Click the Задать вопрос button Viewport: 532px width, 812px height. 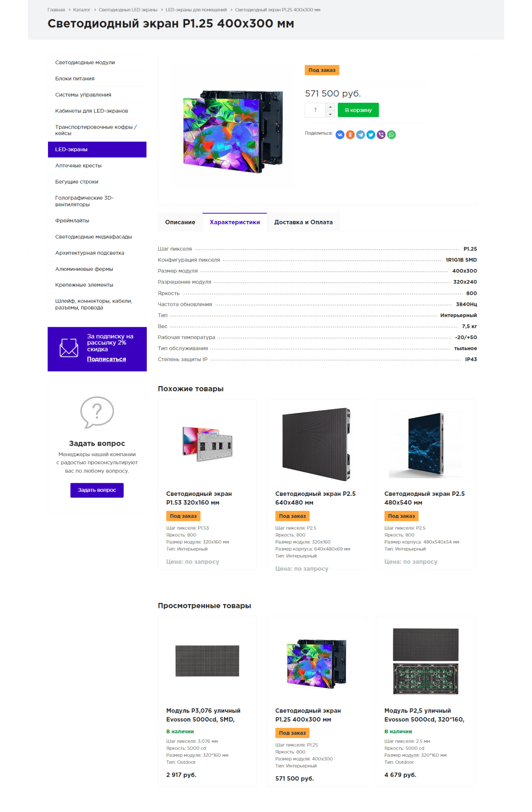pyautogui.click(x=97, y=490)
